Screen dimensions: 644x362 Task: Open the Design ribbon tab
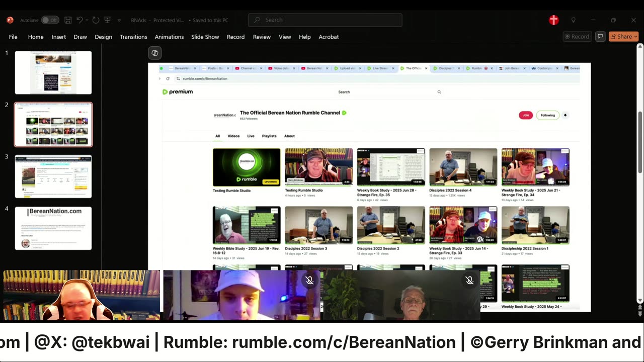tap(103, 37)
